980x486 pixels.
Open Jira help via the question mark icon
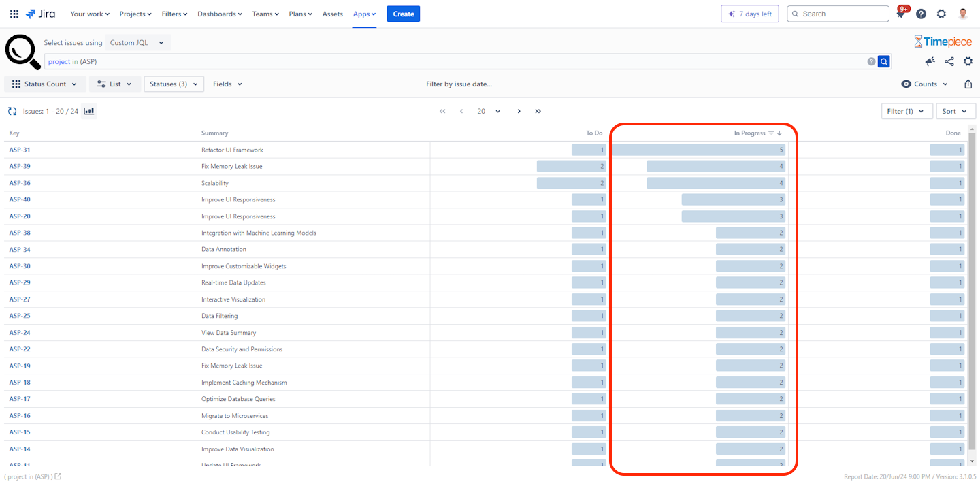point(921,14)
